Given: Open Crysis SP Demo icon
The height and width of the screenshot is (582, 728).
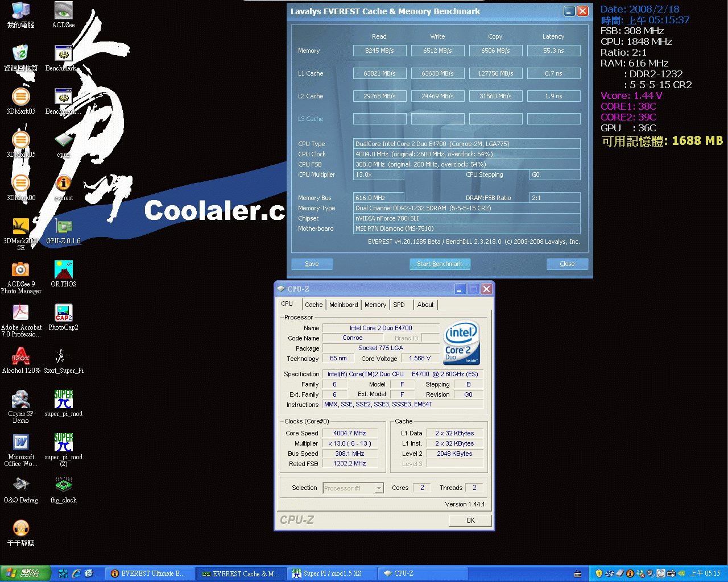Looking at the screenshot, I should pos(21,400).
